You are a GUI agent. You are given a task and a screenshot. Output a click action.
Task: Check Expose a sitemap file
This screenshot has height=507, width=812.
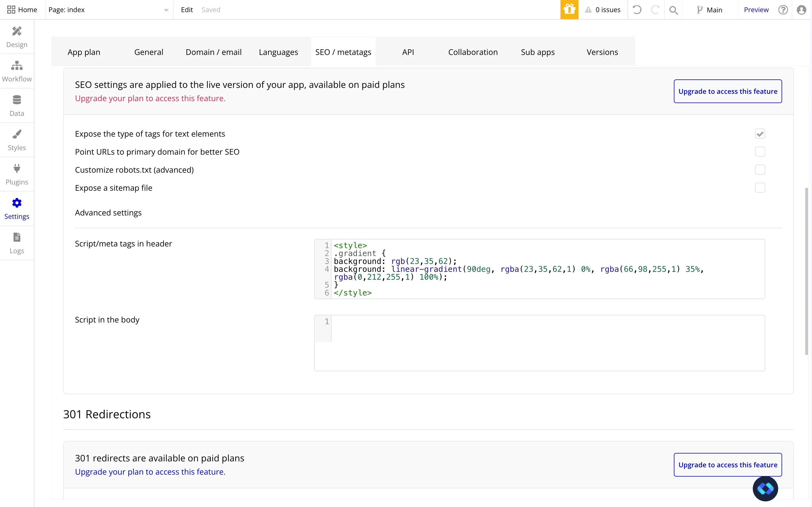760,188
